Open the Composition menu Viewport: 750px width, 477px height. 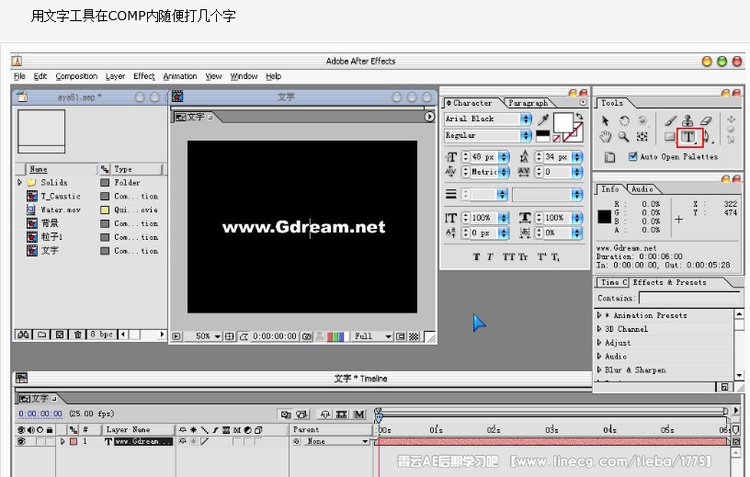pyautogui.click(x=77, y=76)
